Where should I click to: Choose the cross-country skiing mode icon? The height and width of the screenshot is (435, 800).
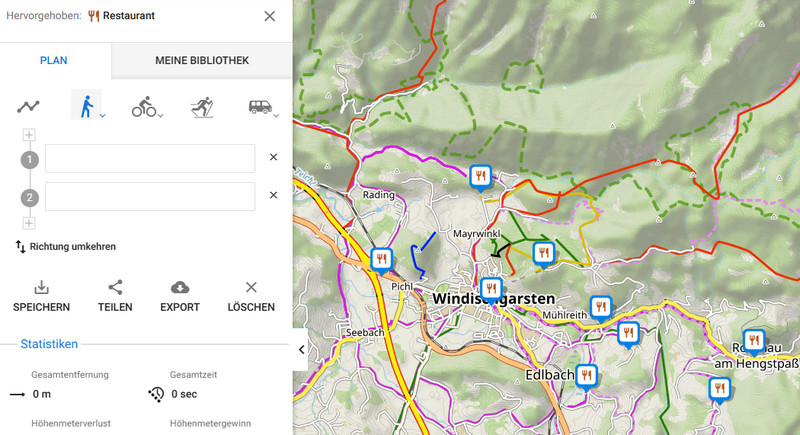202,107
